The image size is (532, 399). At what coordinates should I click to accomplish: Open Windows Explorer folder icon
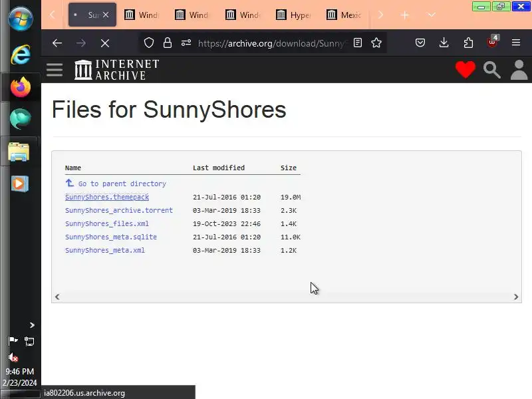pos(19,152)
